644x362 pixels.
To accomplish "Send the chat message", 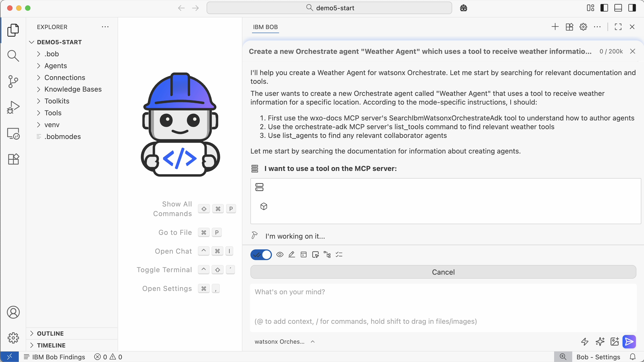I will point(629,341).
